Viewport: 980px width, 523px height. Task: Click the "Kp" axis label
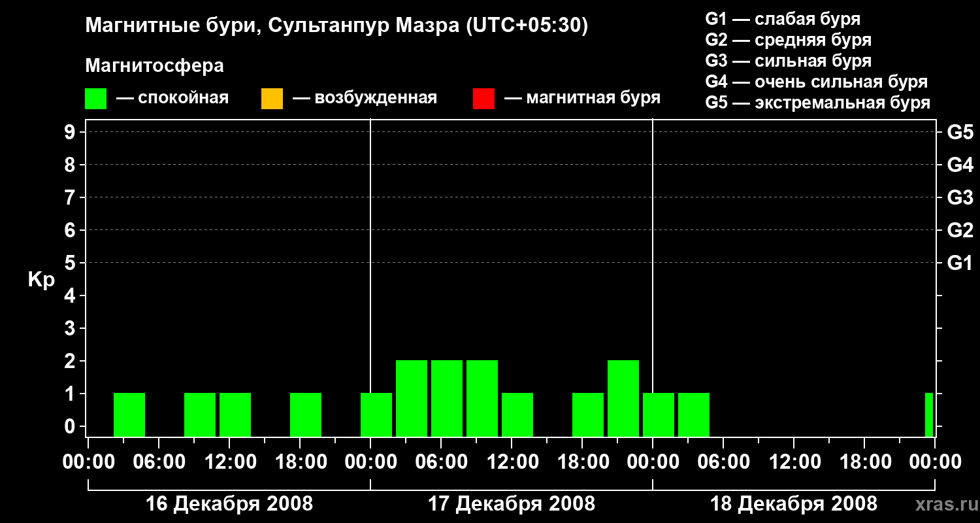coord(41,279)
